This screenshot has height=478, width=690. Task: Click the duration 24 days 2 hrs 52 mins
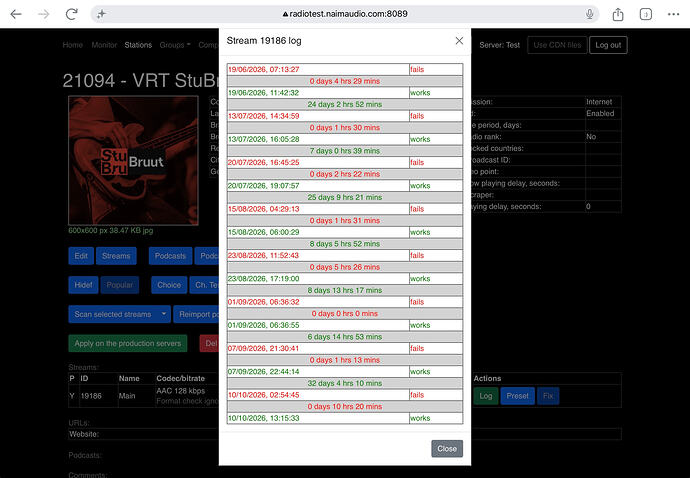click(345, 104)
